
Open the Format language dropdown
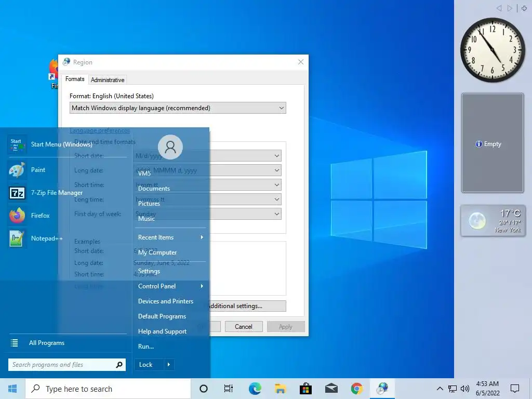[x=178, y=108]
